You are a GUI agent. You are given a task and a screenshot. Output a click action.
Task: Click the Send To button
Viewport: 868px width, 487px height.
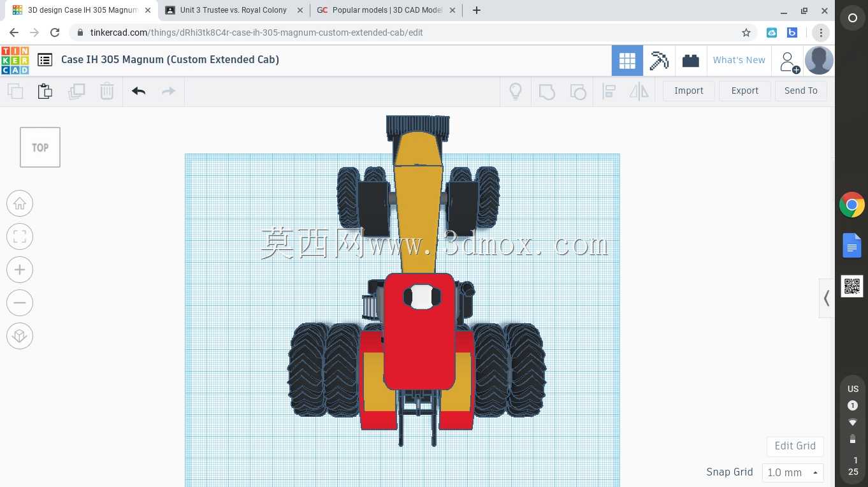801,91
